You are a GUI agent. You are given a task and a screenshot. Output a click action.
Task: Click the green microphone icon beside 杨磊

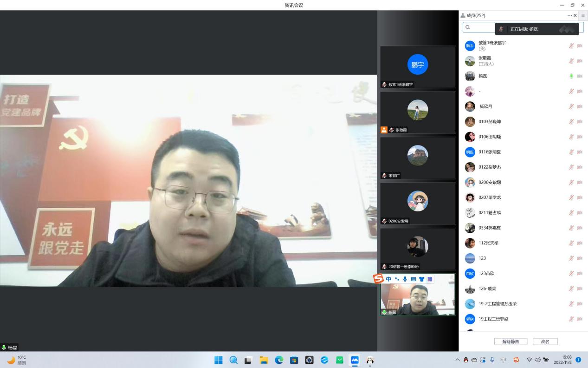pyautogui.click(x=571, y=76)
